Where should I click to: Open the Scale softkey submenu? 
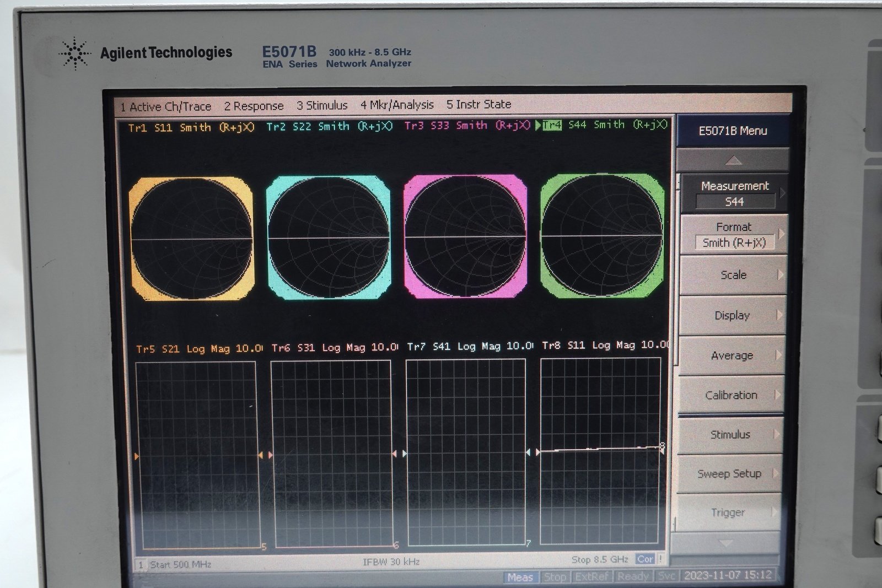tap(733, 274)
